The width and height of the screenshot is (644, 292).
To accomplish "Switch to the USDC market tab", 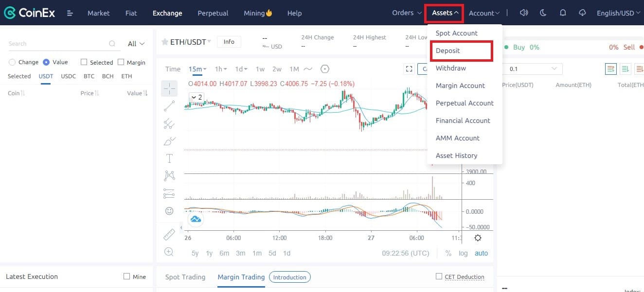I will click(68, 76).
